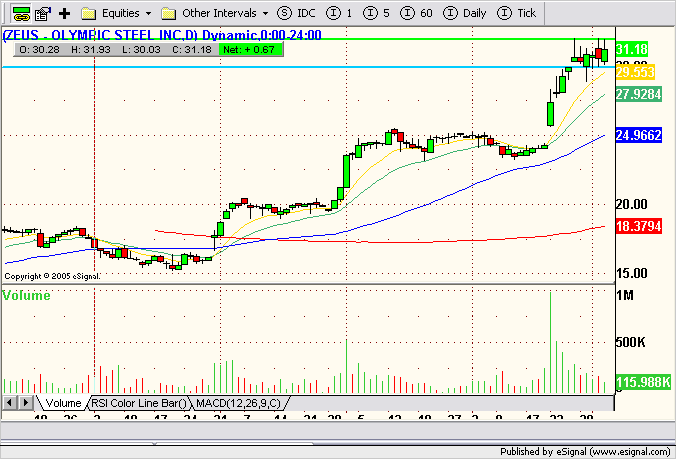Select the IDC symbol button
Screen dimensions: 676x459
tap(296, 13)
